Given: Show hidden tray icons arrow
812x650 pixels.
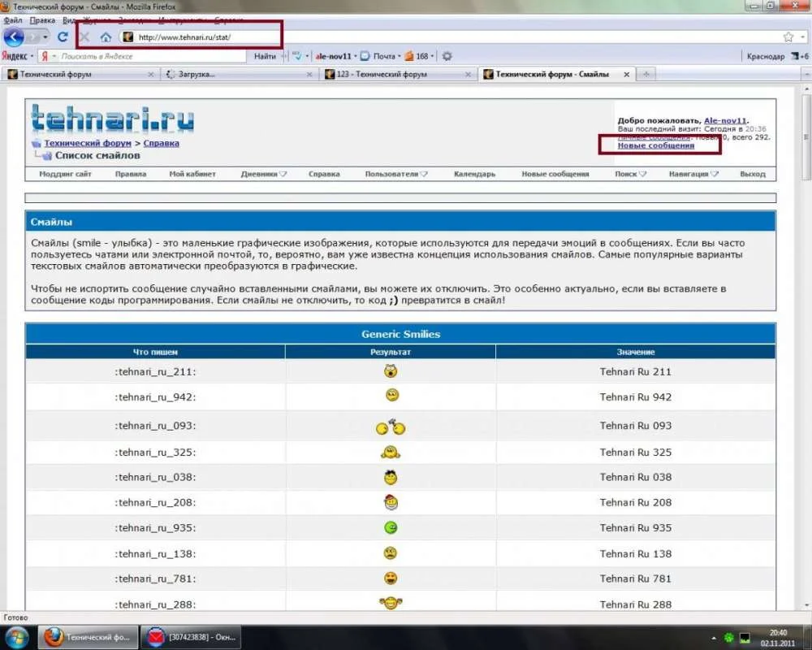Looking at the screenshot, I should pos(714,638).
